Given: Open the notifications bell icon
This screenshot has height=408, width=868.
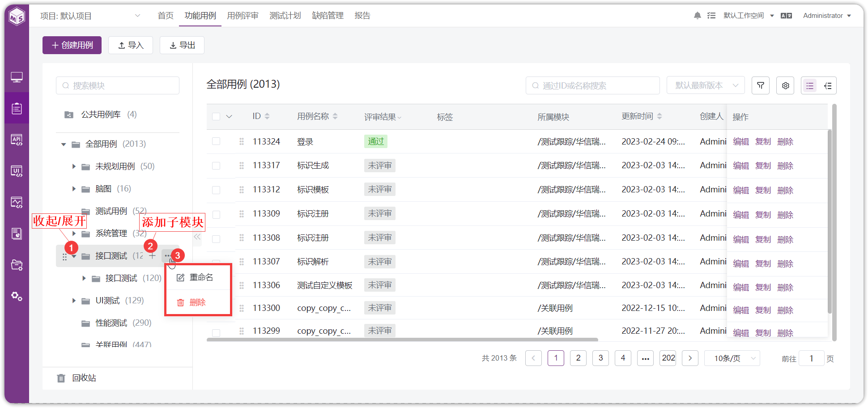Looking at the screenshot, I should (x=697, y=16).
